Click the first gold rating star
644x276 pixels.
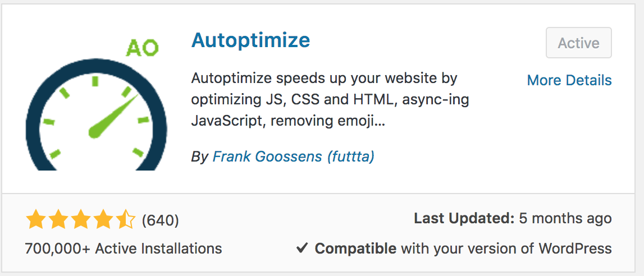click(36, 219)
